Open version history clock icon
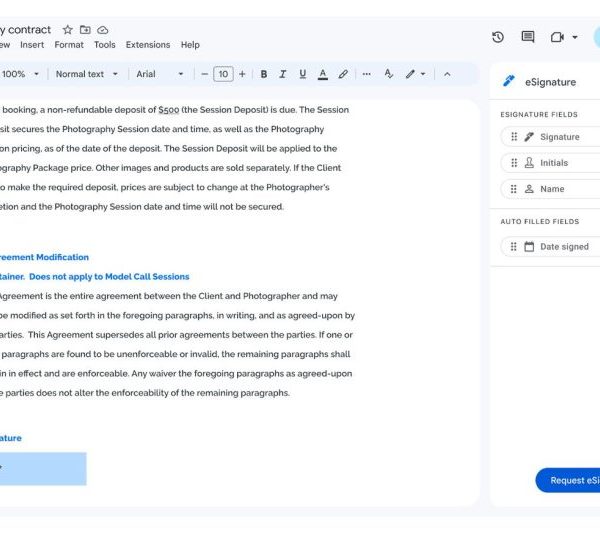Viewport: 600px width, 533px height. (x=498, y=37)
